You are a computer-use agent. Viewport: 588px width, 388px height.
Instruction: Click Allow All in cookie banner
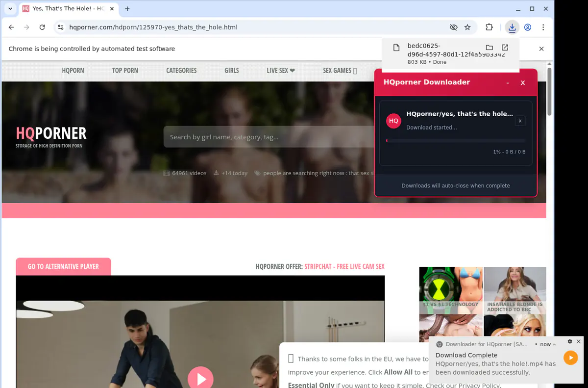(x=398, y=372)
